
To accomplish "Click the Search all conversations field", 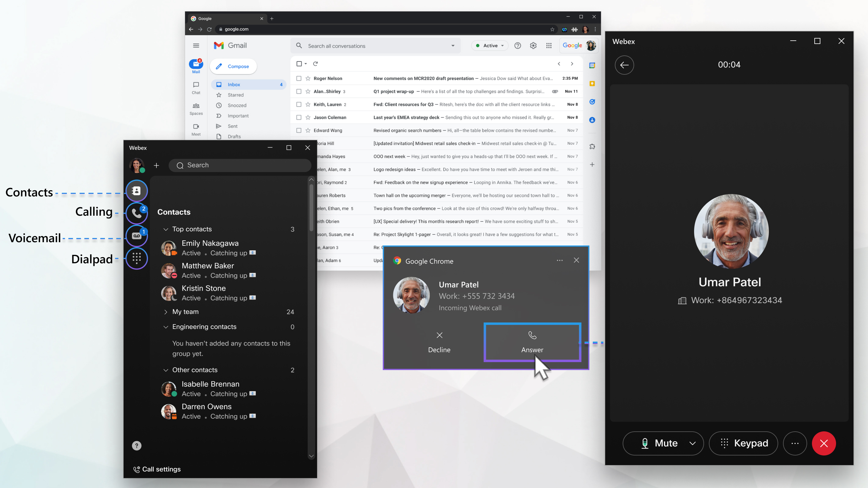I will pyautogui.click(x=375, y=46).
